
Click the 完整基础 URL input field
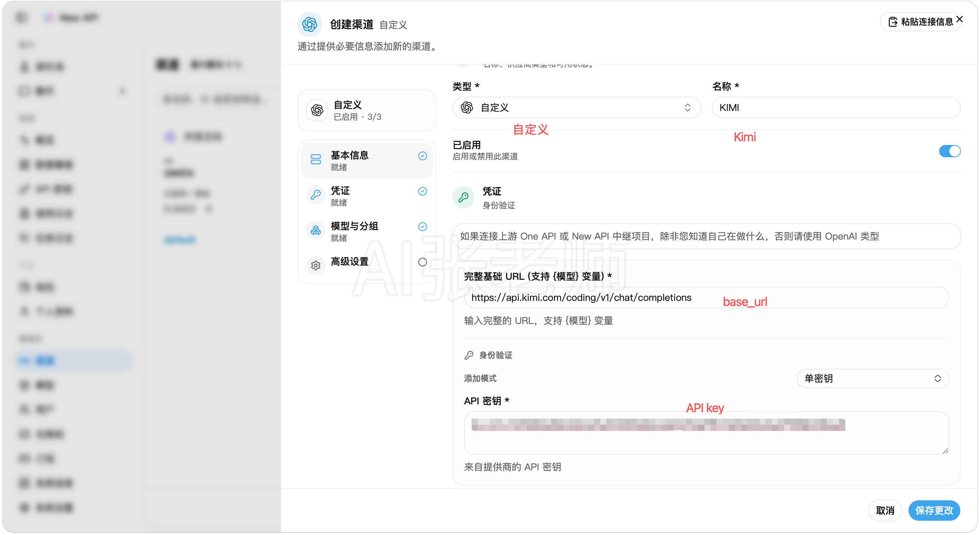(x=706, y=297)
